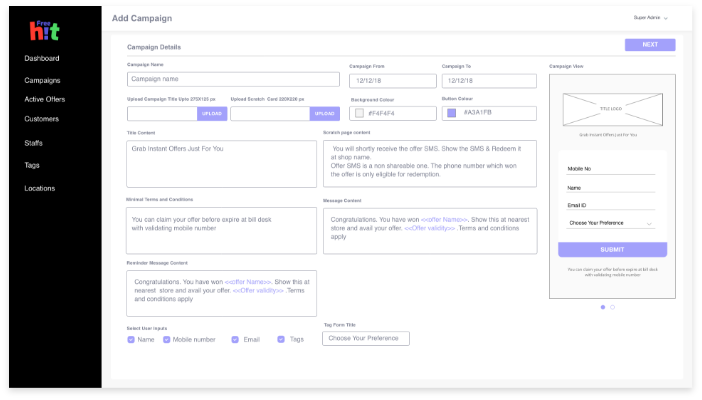The width and height of the screenshot is (702, 400).
Task: Toggle the Name user input checkbox
Action: coord(131,339)
